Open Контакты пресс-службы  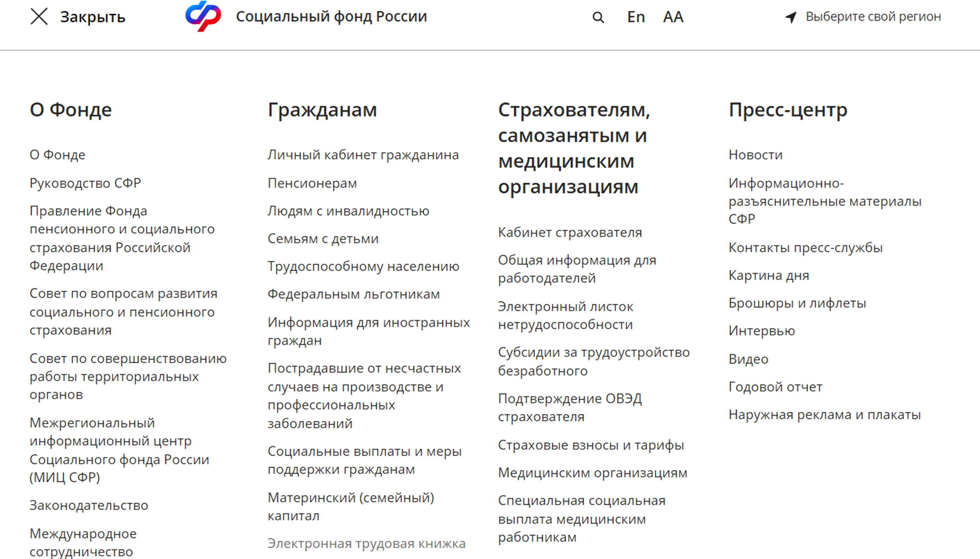(805, 248)
